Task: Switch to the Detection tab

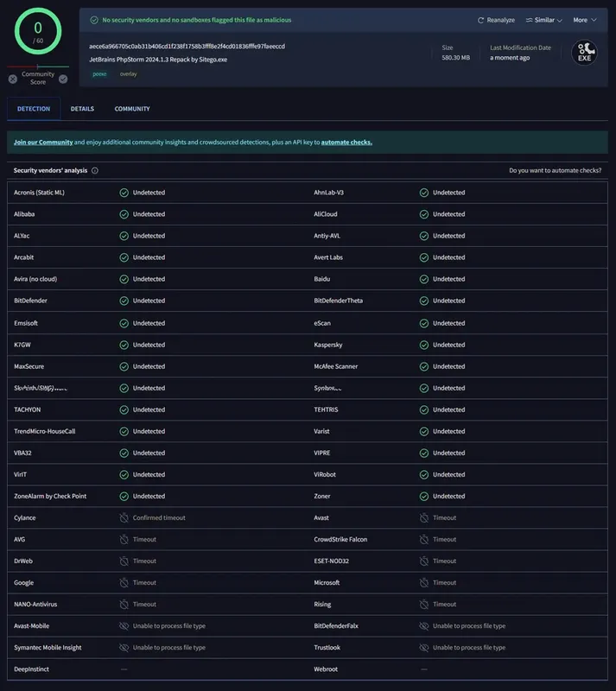Action: click(x=34, y=109)
